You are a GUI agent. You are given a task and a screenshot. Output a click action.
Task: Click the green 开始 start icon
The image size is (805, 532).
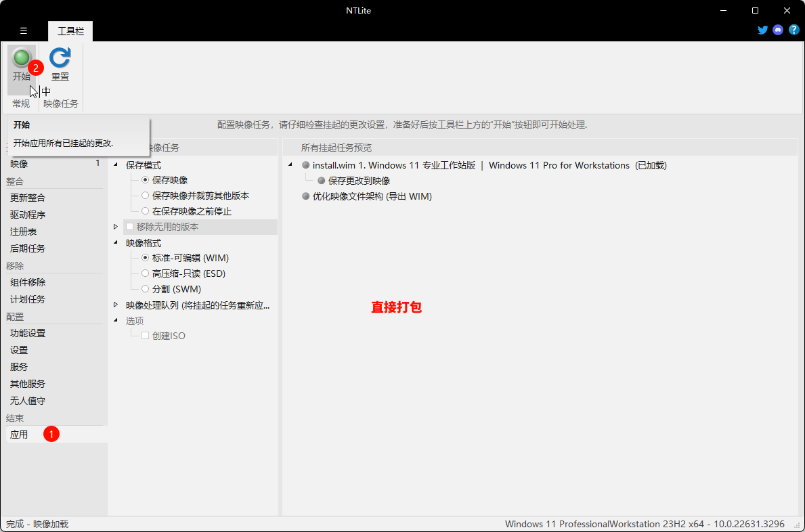pos(21,58)
